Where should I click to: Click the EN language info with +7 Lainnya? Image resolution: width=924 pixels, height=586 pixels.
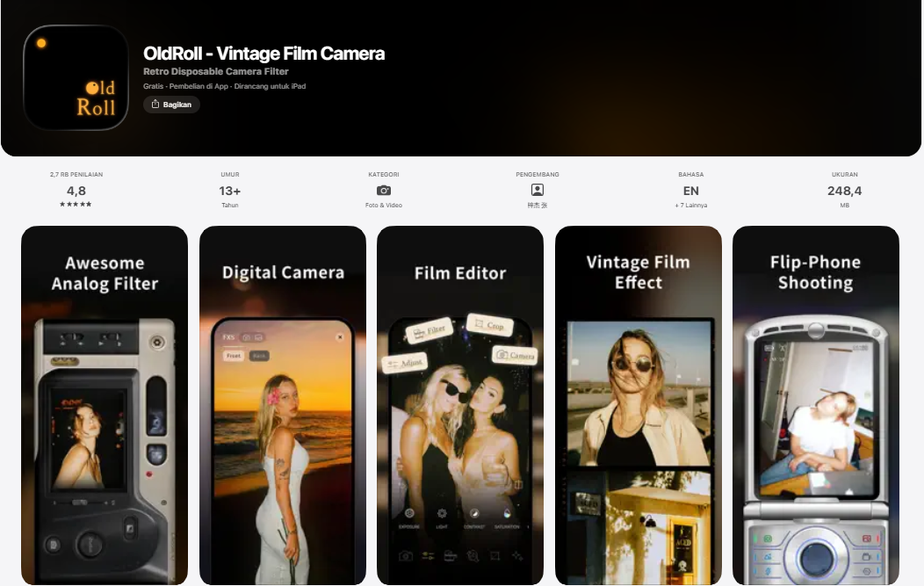coord(690,190)
